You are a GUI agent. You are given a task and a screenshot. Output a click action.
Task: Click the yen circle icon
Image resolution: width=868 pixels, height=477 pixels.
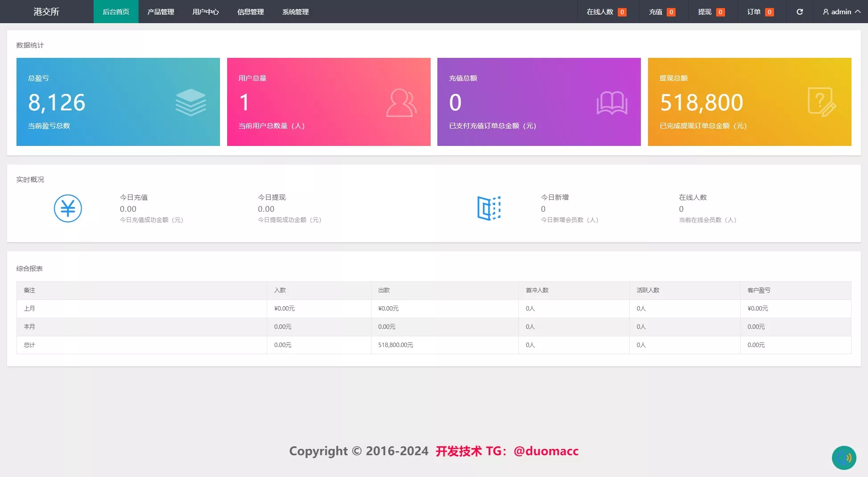68,208
